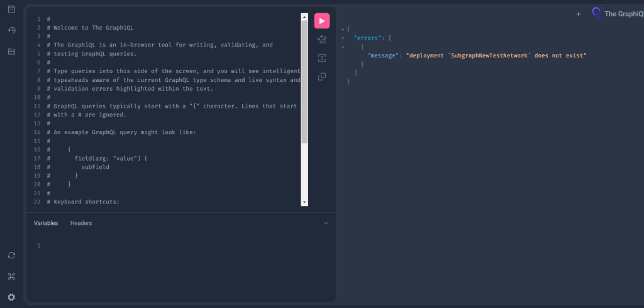
Task: Click the "message" key in the response
Action: 383,55
